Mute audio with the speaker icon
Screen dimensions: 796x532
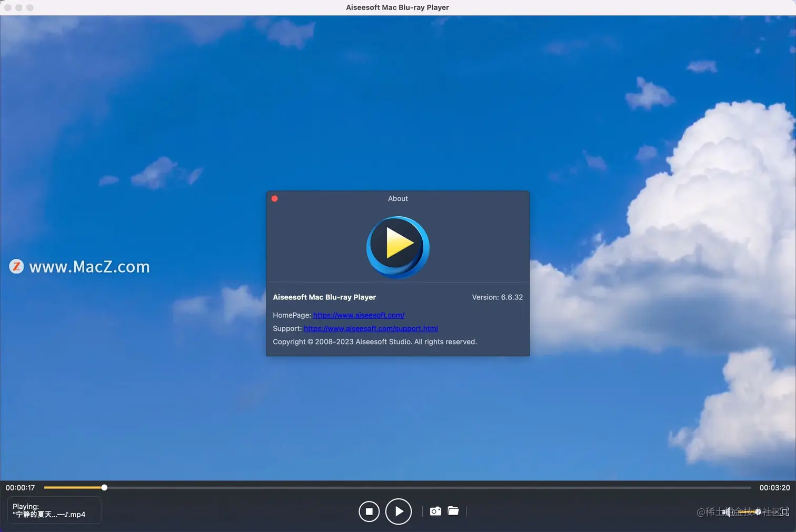[728, 511]
